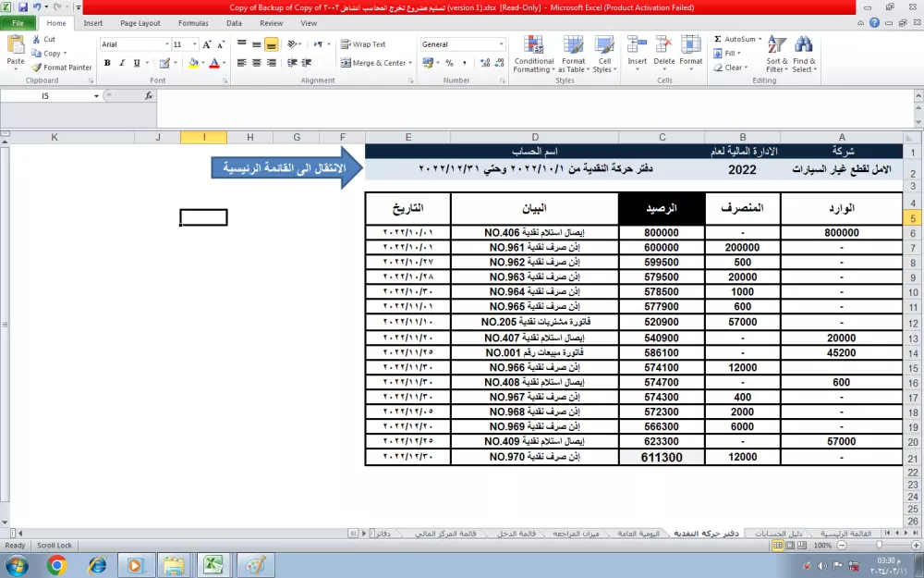Open the Merge & Center dropdown arrow

pos(410,63)
